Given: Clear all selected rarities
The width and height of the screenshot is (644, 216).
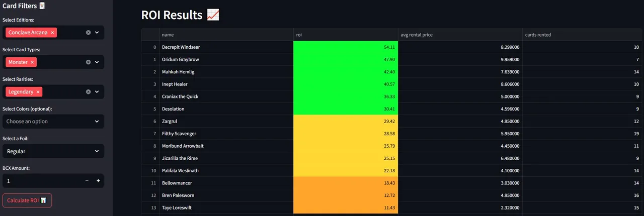Looking at the screenshot, I should point(88,92).
